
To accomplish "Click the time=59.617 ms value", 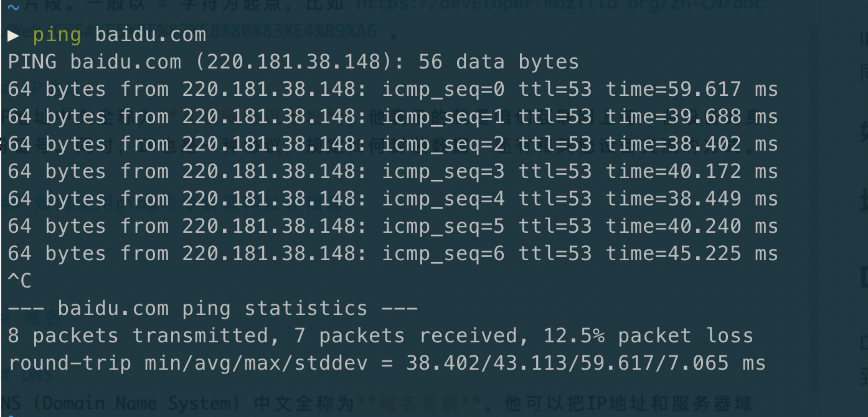I will [692, 89].
